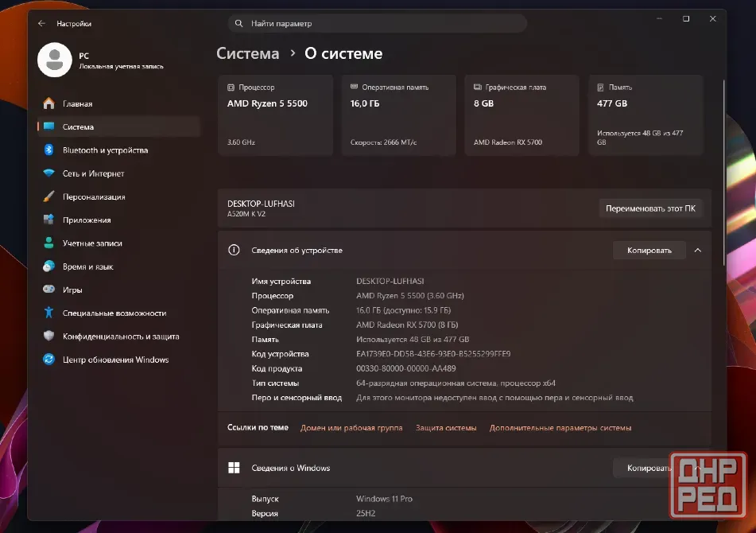Image resolution: width=756 pixels, height=533 pixels.
Task: Copy Windows info with Копировать button
Action: 649,468
